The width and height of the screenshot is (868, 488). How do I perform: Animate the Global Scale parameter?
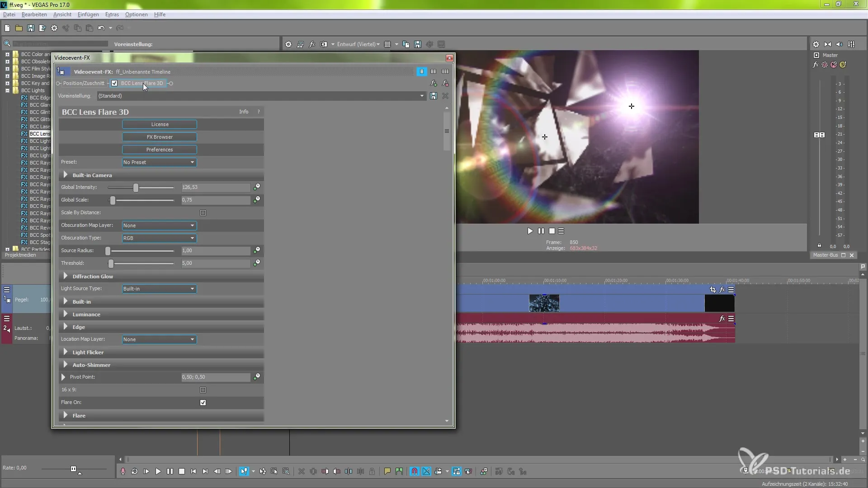[x=257, y=199]
